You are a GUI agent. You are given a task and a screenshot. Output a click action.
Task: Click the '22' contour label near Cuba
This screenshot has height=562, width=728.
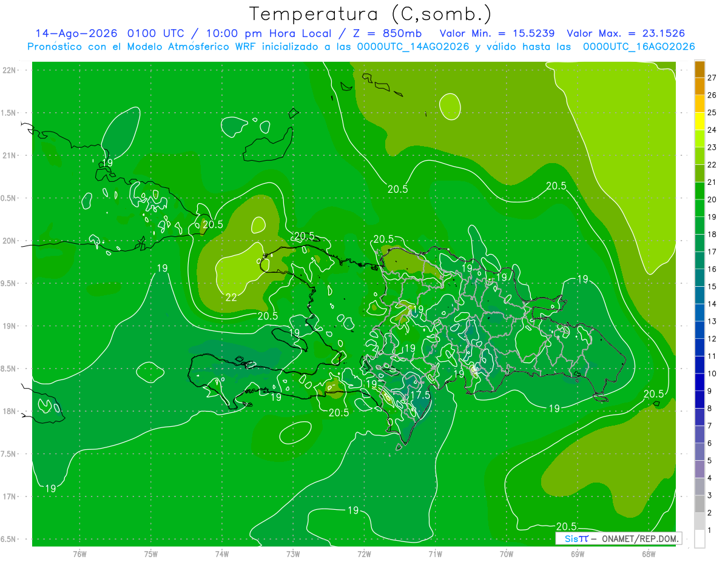pyautogui.click(x=231, y=297)
